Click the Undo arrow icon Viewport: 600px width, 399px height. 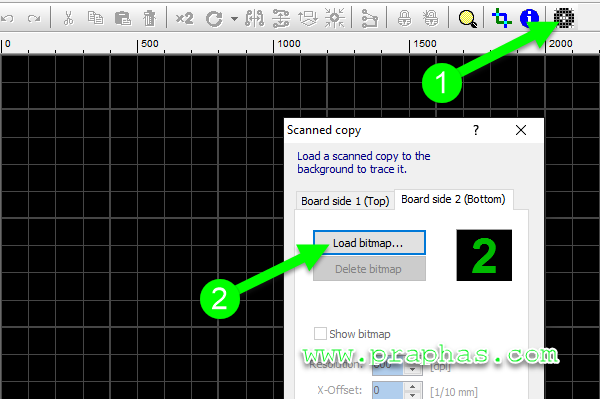(7, 18)
